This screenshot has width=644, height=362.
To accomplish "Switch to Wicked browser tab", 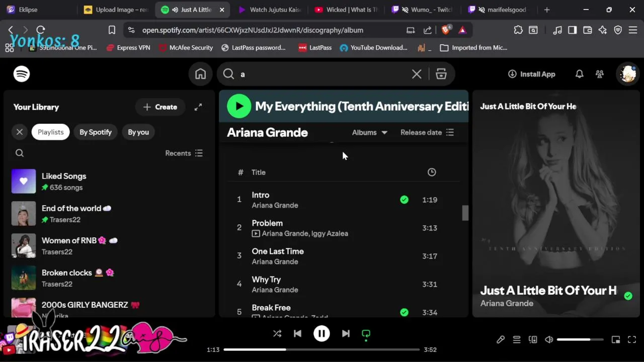I will pos(346,10).
